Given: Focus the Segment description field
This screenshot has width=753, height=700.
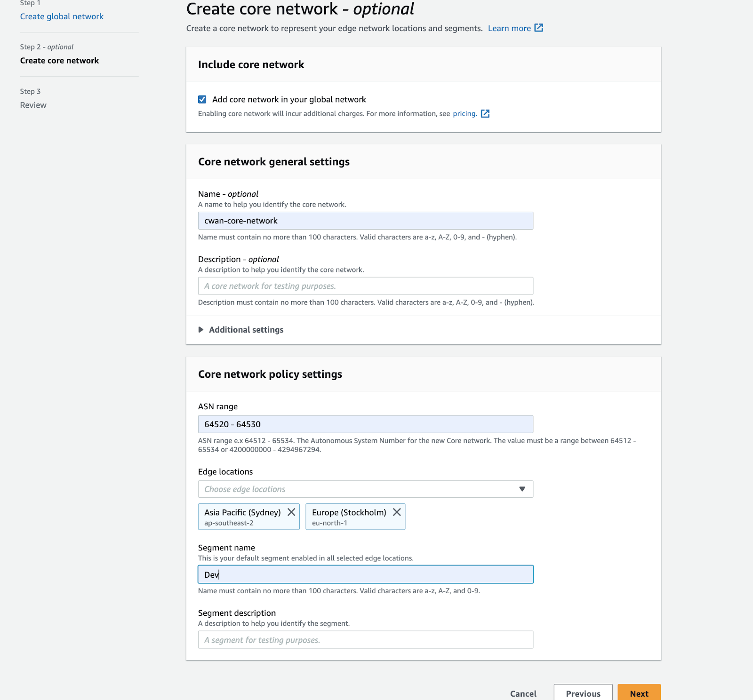Looking at the screenshot, I should coord(365,640).
